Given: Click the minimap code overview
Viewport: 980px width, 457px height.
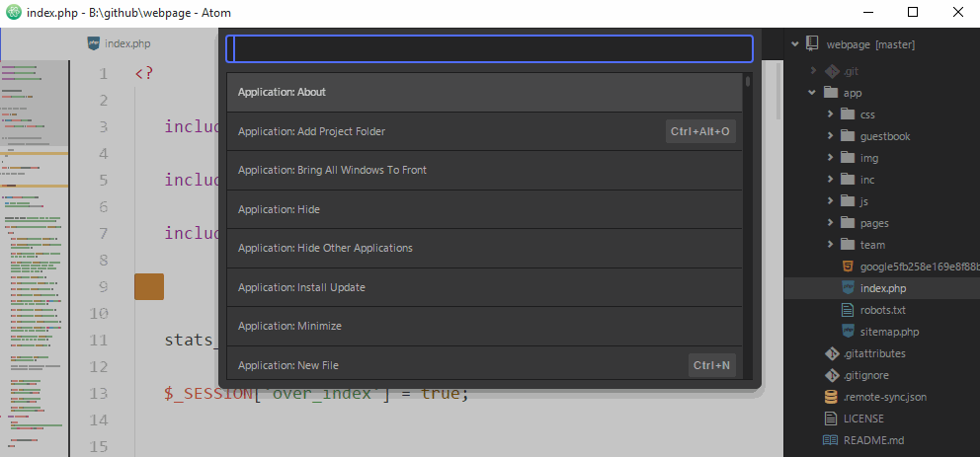Looking at the screenshot, I should point(35,258).
